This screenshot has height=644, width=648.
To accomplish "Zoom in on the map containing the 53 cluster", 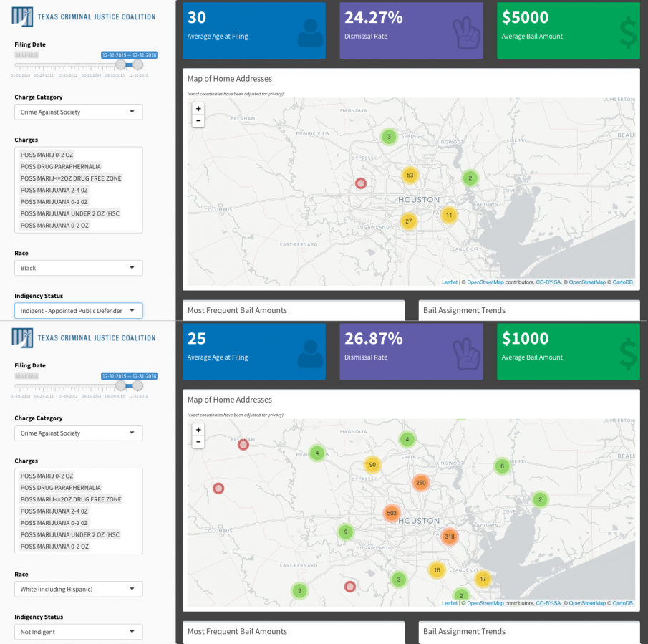I will tap(198, 109).
